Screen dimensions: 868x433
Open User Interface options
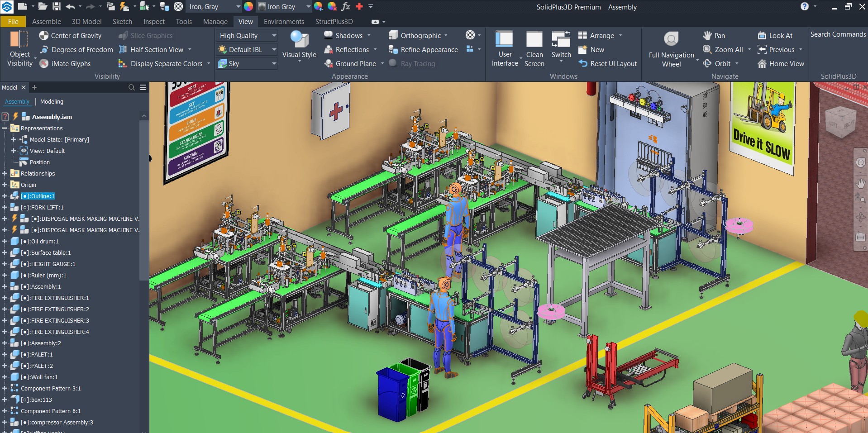(505, 49)
